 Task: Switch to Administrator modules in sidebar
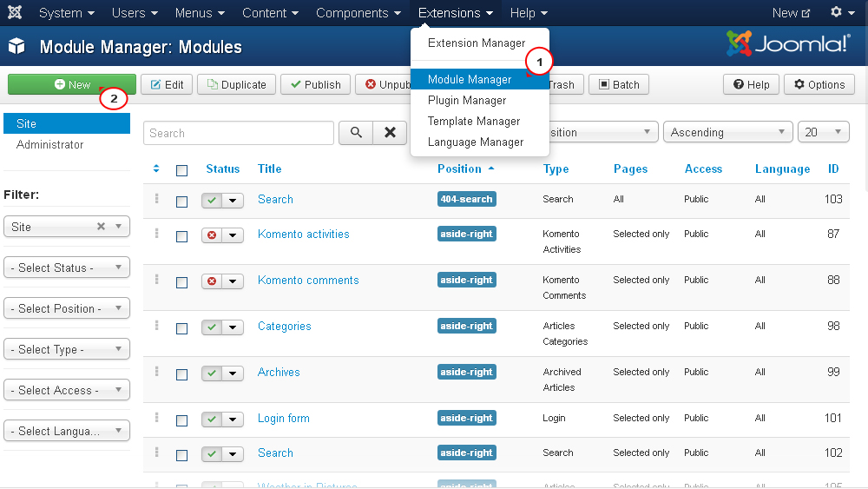[x=49, y=144]
